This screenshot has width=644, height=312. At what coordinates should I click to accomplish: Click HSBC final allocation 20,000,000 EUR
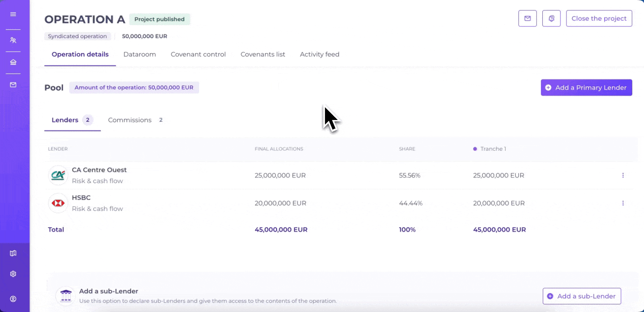(x=280, y=203)
